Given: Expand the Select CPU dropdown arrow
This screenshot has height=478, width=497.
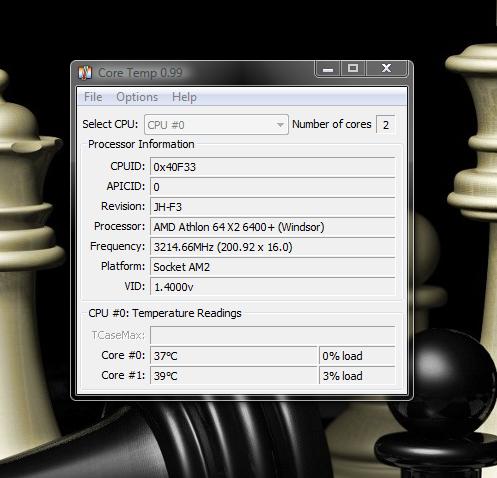Looking at the screenshot, I should 280,125.
